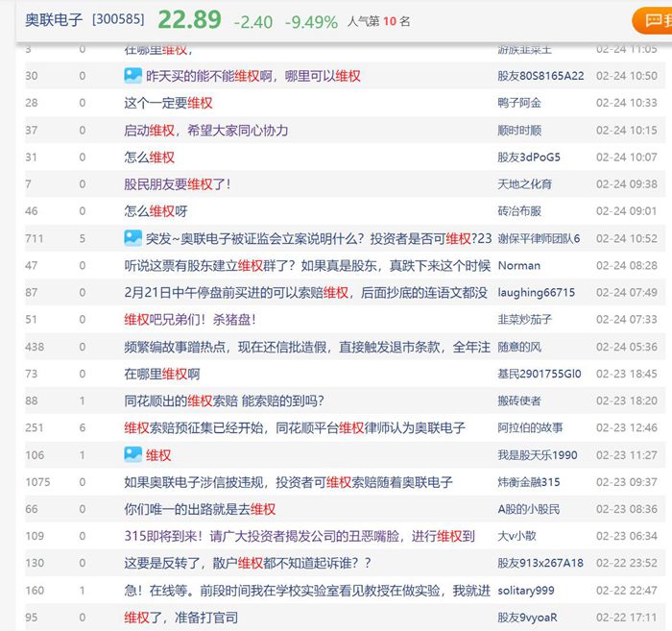Click image icon beside post "昨天买的能不能维权啊"
Image resolution: width=672 pixels, height=631 pixels.
tap(132, 76)
